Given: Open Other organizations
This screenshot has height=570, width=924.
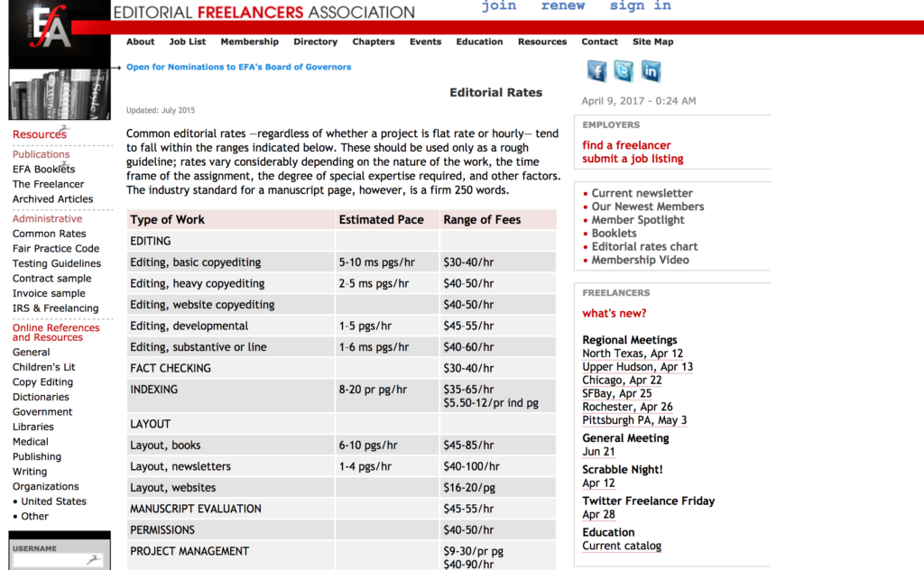Looking at the screenshot, I should 35,517.
